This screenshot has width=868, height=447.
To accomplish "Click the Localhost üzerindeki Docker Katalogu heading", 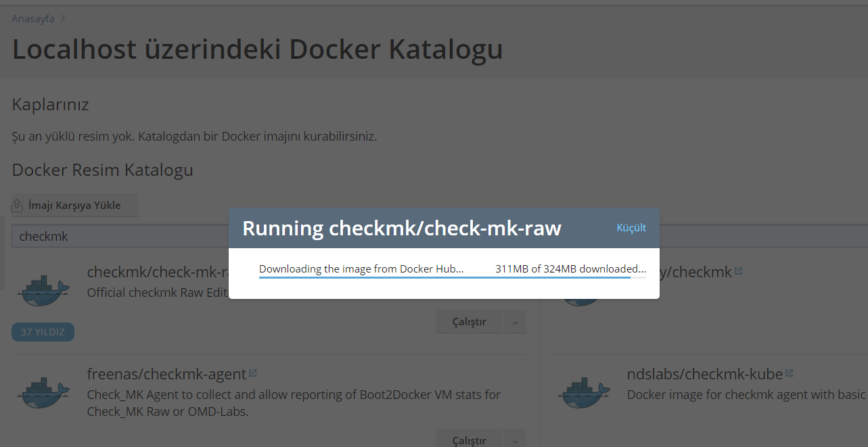I will point(257,50).
